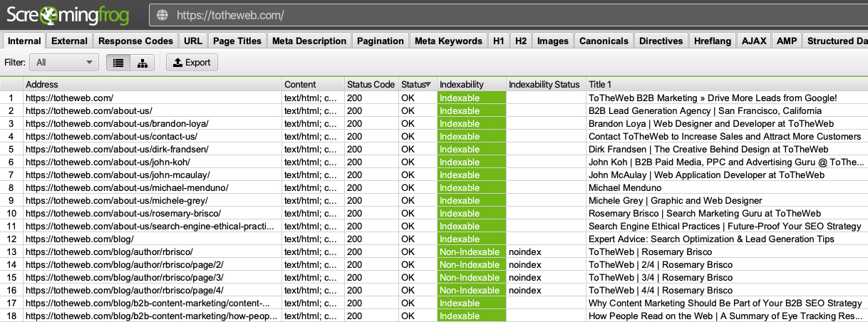Click the Non-Indexable cell in row 13

pos(471,251)
